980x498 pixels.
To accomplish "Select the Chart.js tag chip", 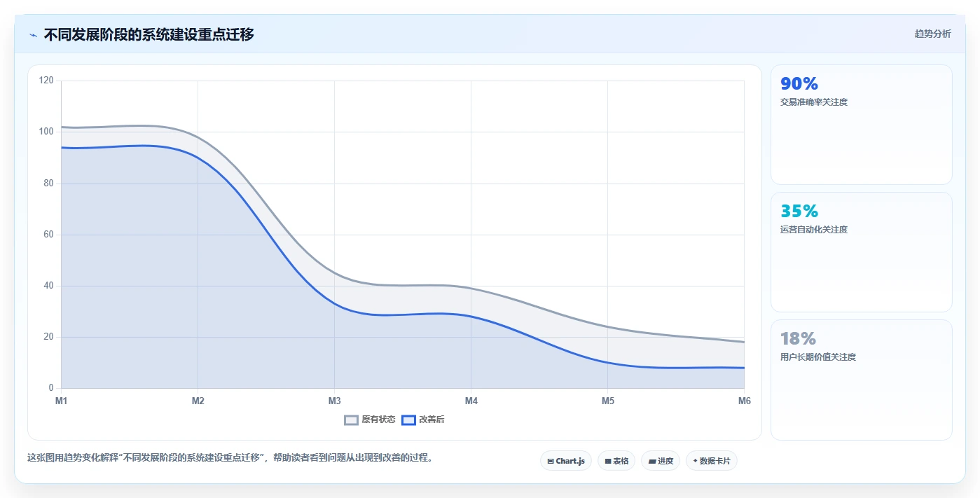I will pyautogui.click(x=566, y=461).
